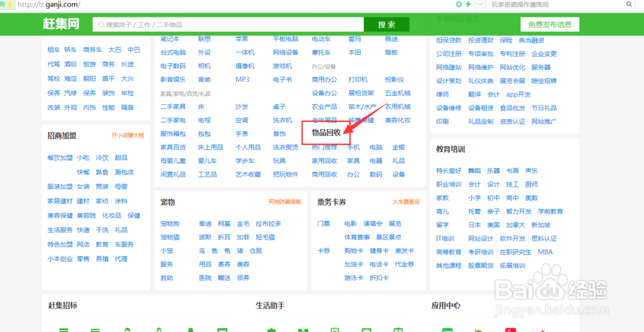This screenshot has width=644, height=332.
Task: Open the app开发 link
Action: point(518,95)
